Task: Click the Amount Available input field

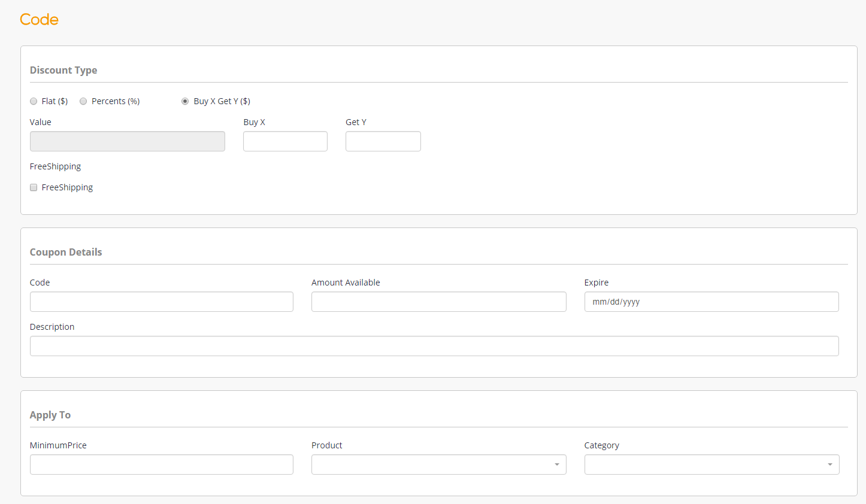Action: click(439, 302)
